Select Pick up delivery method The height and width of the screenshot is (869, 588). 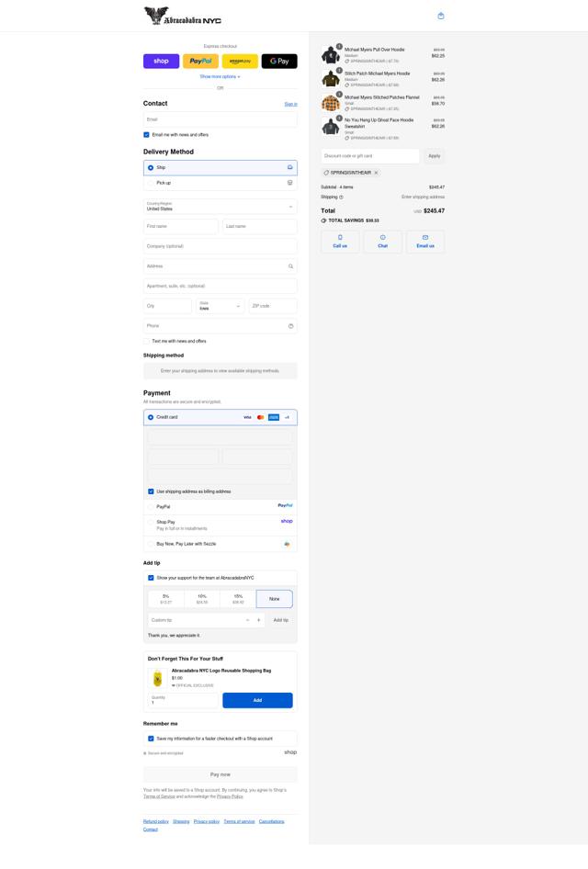click(220, 183)
